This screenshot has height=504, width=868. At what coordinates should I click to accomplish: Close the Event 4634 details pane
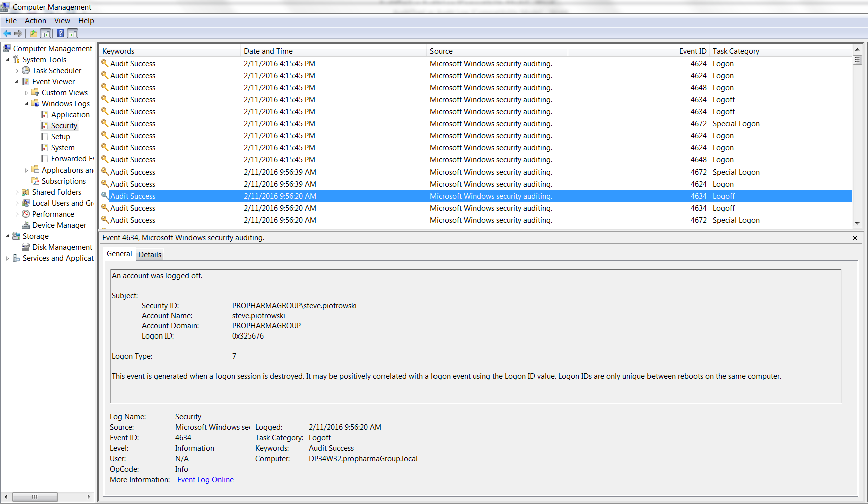[855, 238]
